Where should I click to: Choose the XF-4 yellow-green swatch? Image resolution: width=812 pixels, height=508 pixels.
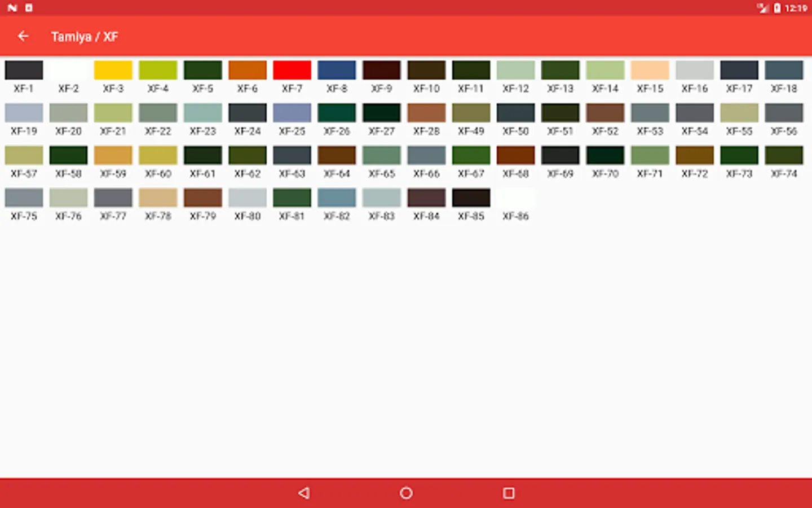[158, 70]
